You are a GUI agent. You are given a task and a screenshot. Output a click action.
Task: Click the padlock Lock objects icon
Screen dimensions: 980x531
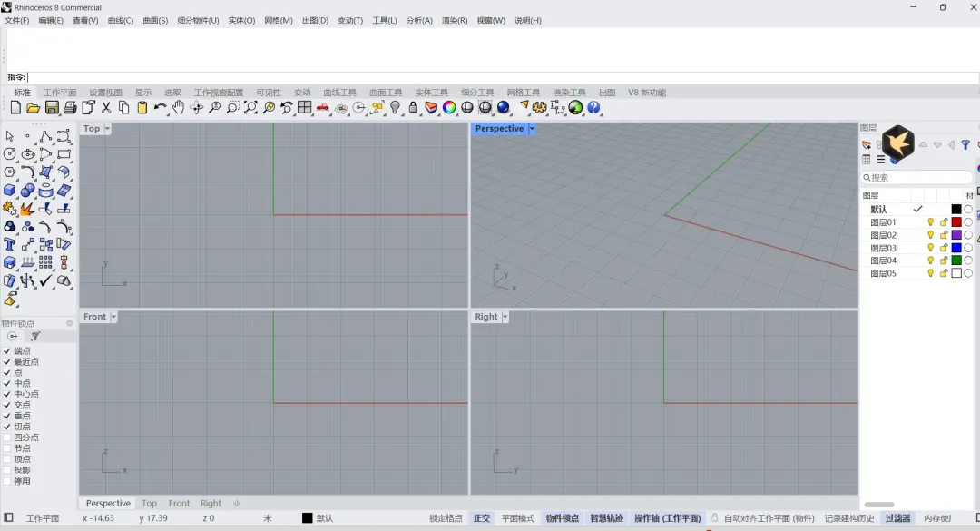[413, 108]
